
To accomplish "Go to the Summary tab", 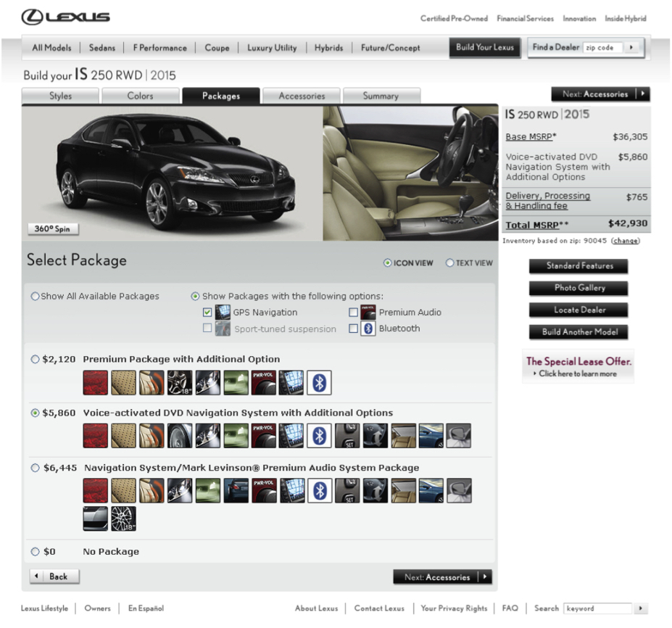I will pos(381,96).
